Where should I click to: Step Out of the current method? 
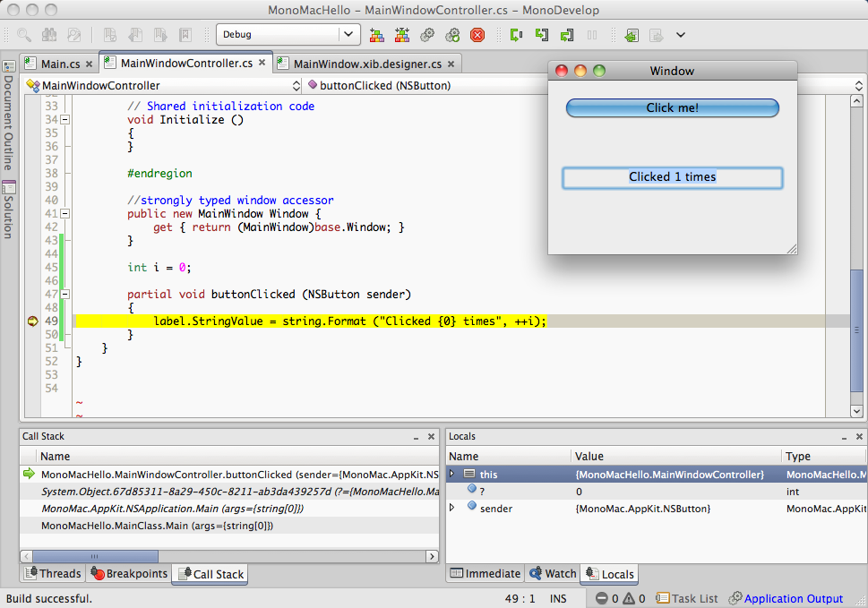click(x=566, y=35)
